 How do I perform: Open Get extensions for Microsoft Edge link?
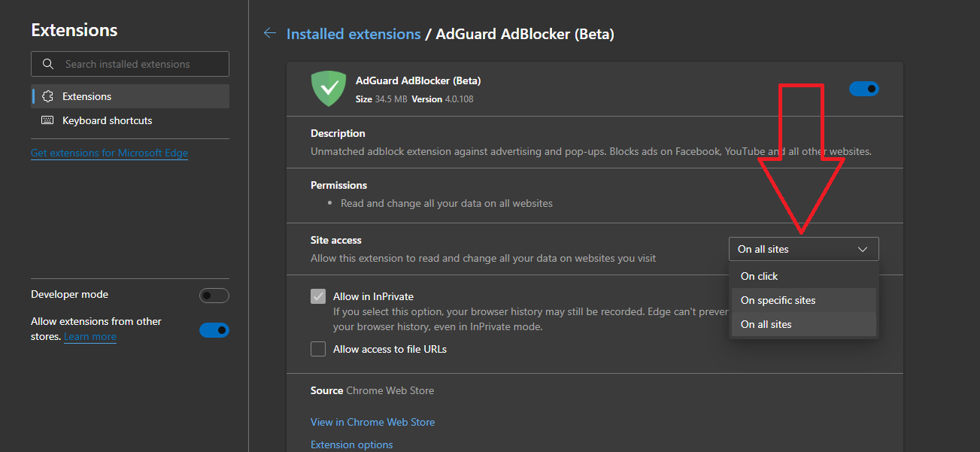pos(109,153)
